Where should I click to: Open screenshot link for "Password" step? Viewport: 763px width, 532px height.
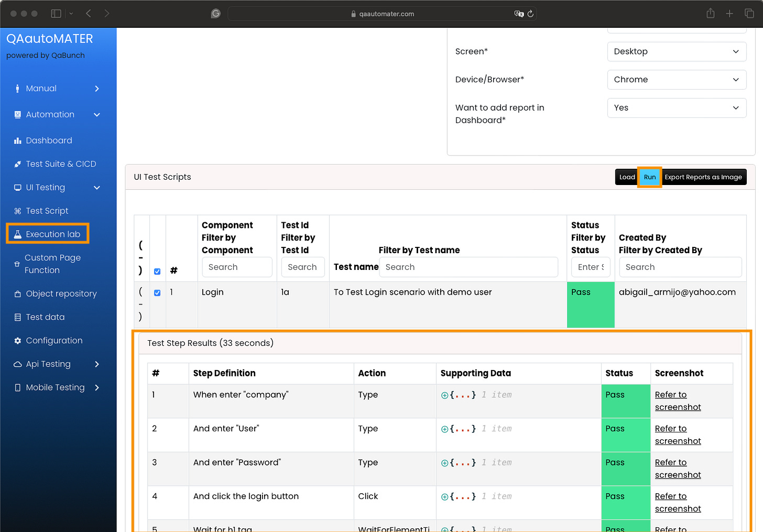point(678,469)
